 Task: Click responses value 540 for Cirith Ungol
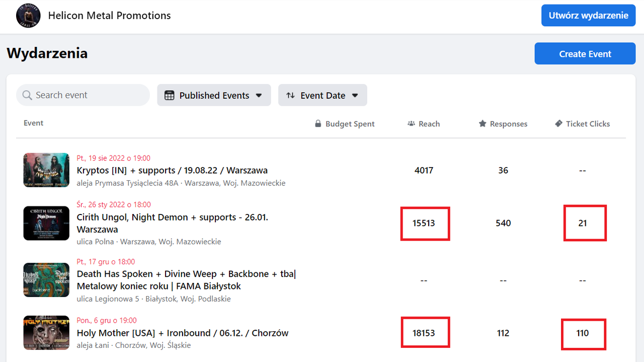tap(503, 223)
